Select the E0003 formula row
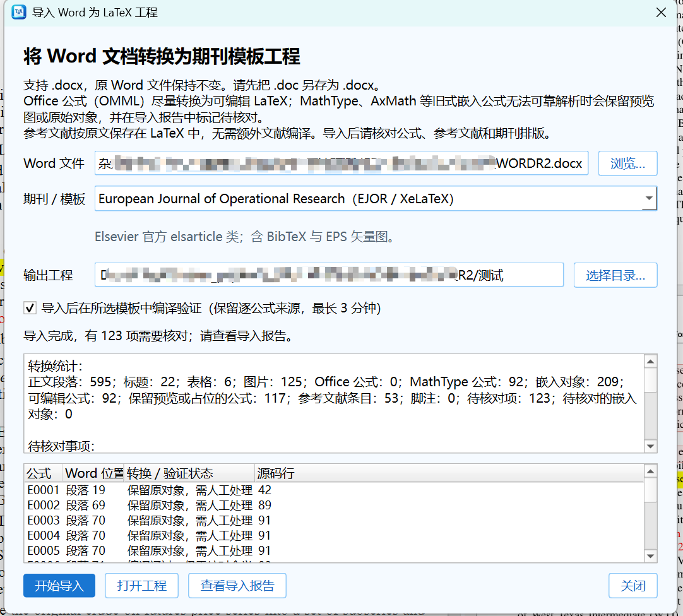The height and width of the screenshot is (616, 683). point(334,521)
